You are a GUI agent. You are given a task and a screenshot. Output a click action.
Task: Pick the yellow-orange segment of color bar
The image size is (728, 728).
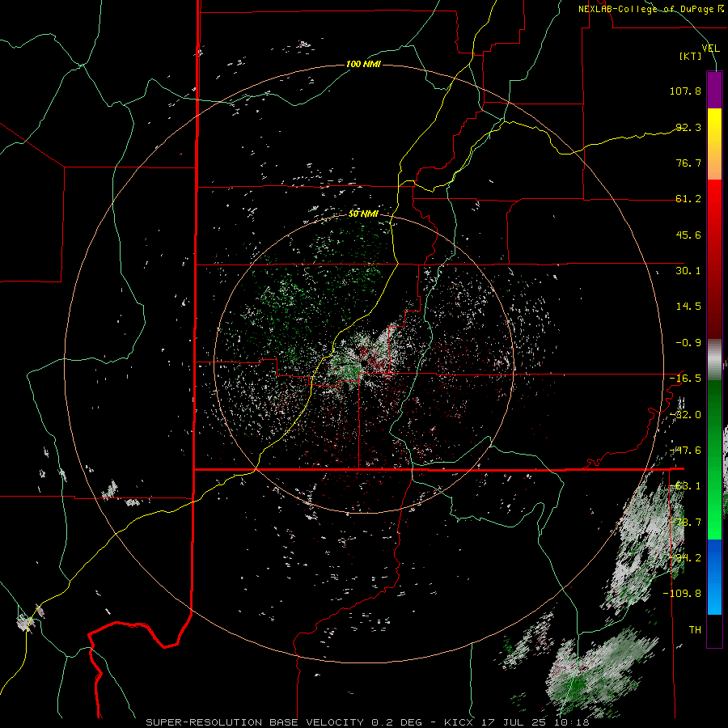click(x=714, y=144)
